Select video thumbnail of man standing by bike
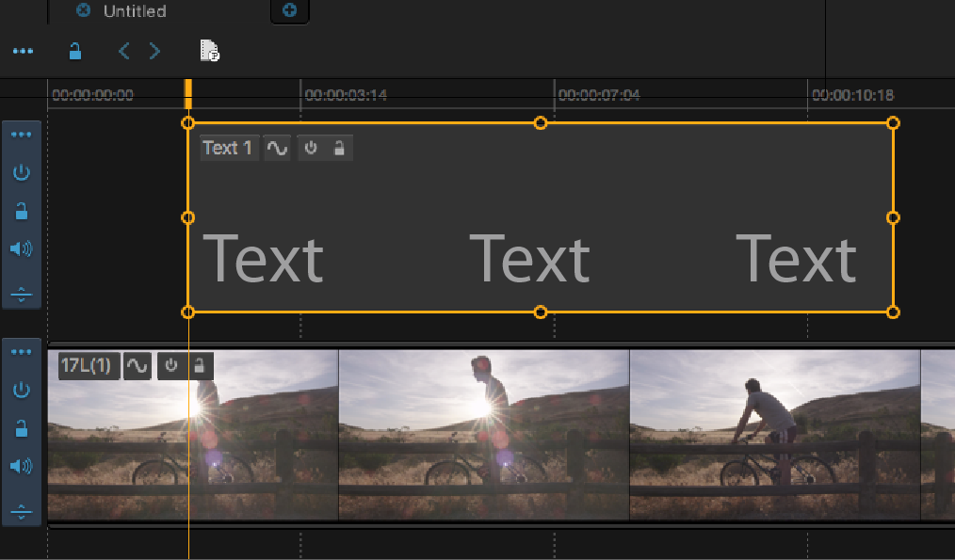 coord(484,435)
